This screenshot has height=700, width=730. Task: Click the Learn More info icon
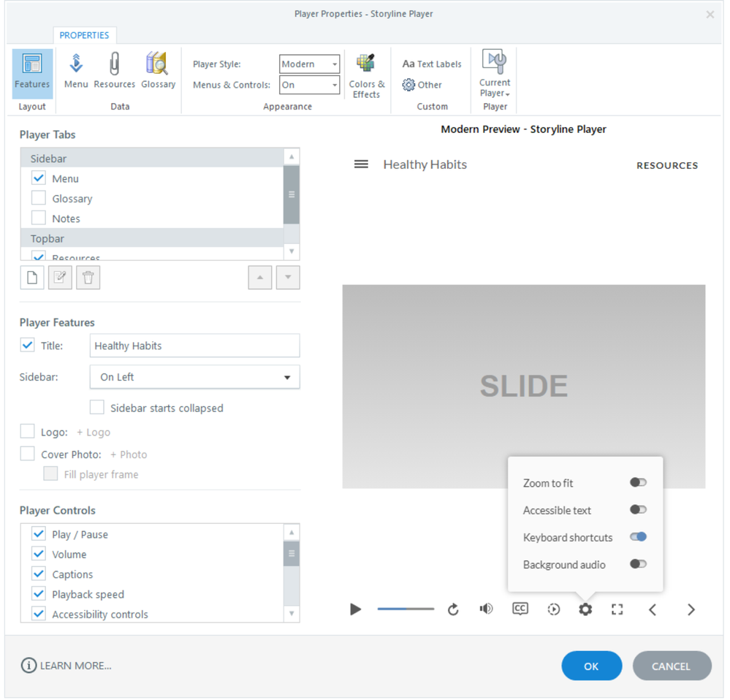(28, 666)
